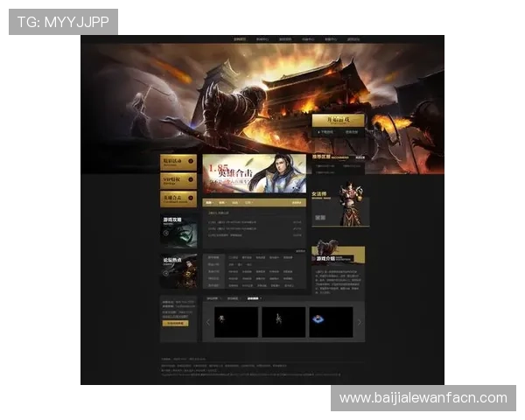525x420 pixels.
Task: Click the first item in top navigation menu
Action: (240, 39)
